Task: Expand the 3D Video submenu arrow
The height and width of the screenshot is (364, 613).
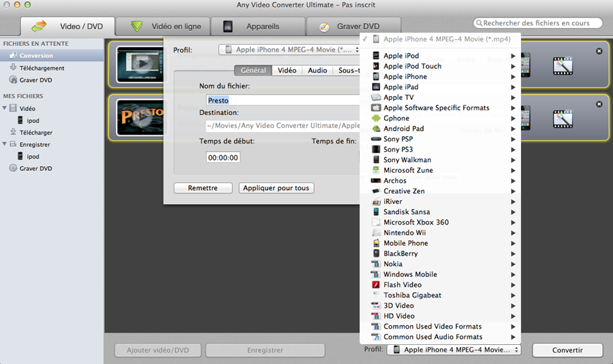Action: [513, 305]
